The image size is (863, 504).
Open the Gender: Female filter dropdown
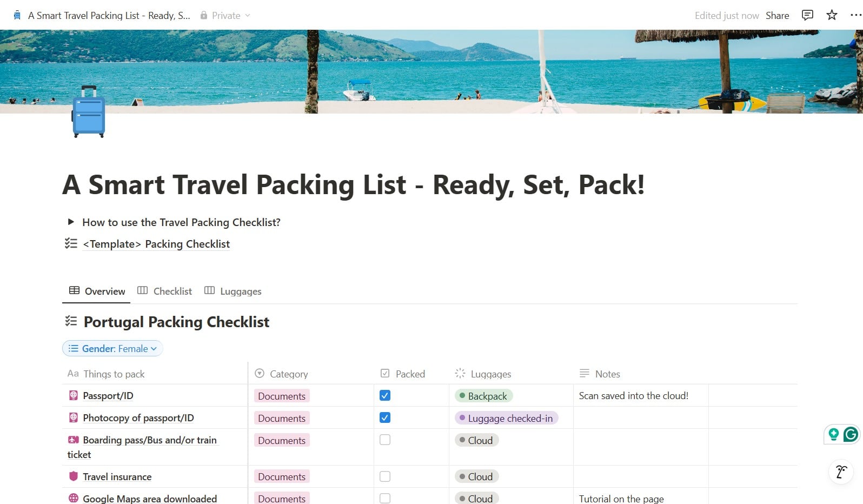[x=112, y=349]
